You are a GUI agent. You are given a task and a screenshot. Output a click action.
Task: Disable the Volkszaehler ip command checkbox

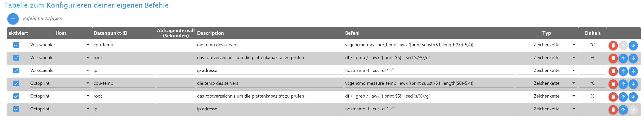[16, 71]
